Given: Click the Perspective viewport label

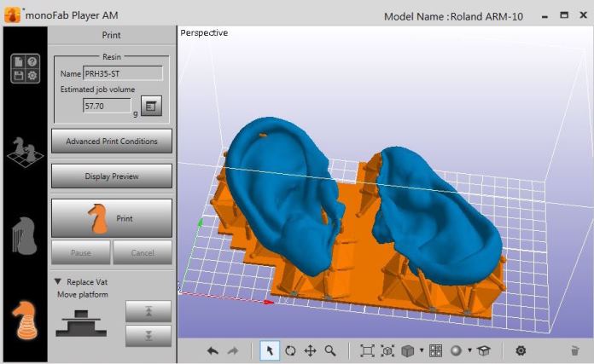Looking at the screenshot, I should point(204,33).
